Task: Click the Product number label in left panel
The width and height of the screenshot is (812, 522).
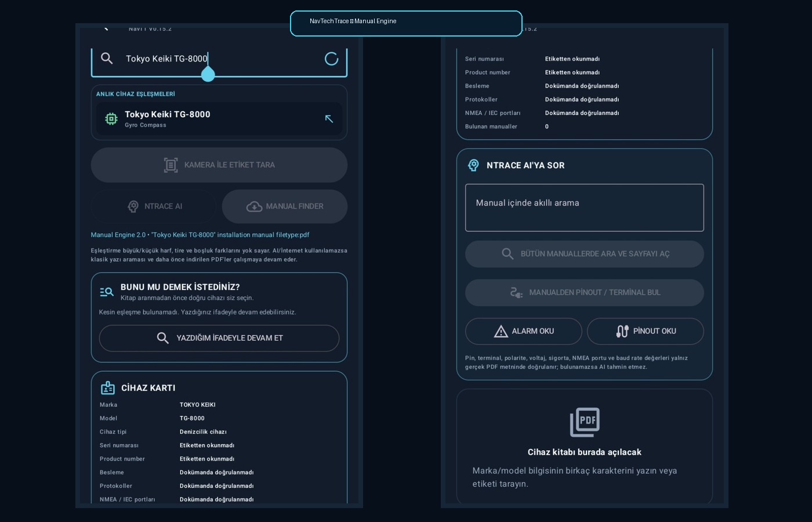Action: click(122, 459)
